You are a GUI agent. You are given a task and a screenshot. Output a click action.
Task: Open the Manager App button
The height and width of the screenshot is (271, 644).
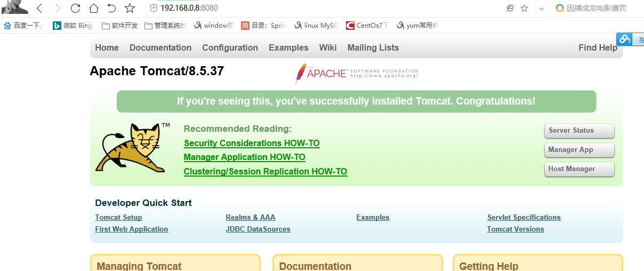[x=579, y=150]
